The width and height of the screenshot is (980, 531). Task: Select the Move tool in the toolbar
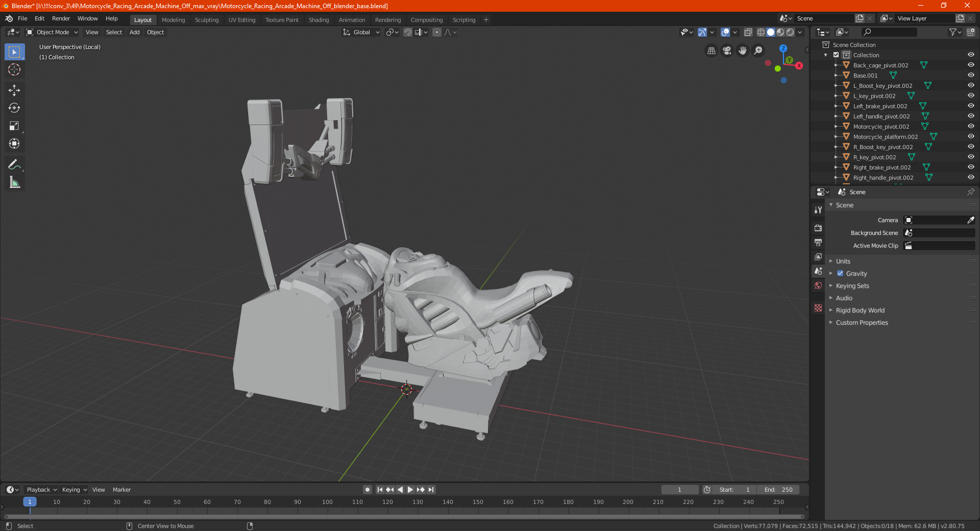(14, 90)
